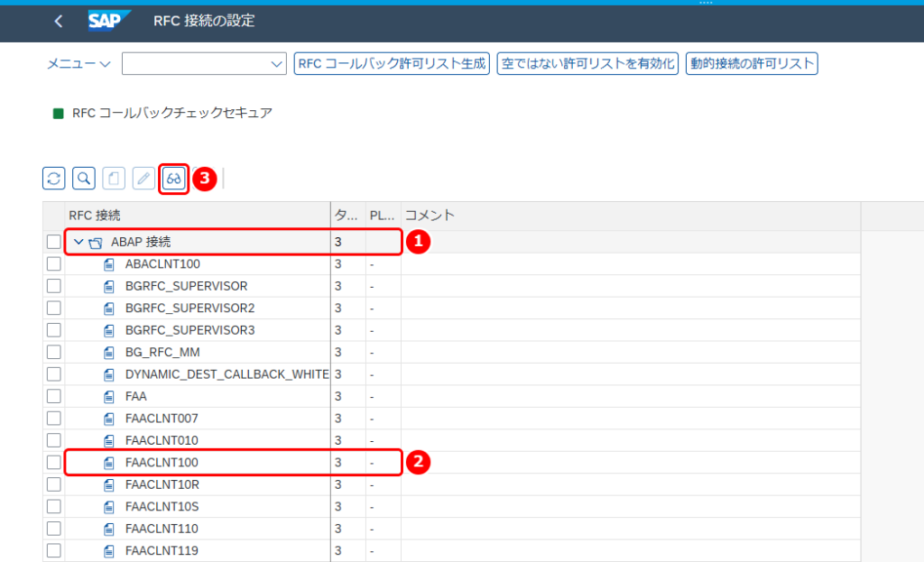Click the glasses display icon
This screenshot has width=924, height=562.
point(173,179)
